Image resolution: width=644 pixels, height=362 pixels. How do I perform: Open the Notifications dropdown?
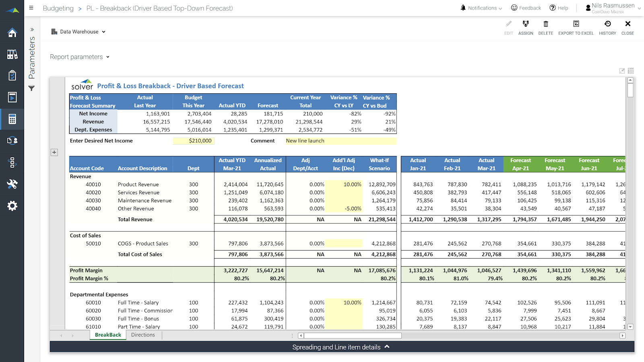click(481, 8)
